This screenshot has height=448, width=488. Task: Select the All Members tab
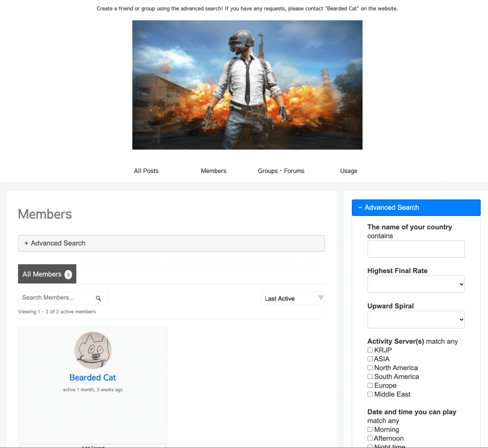pyautogui.click(x=47, y=274)
